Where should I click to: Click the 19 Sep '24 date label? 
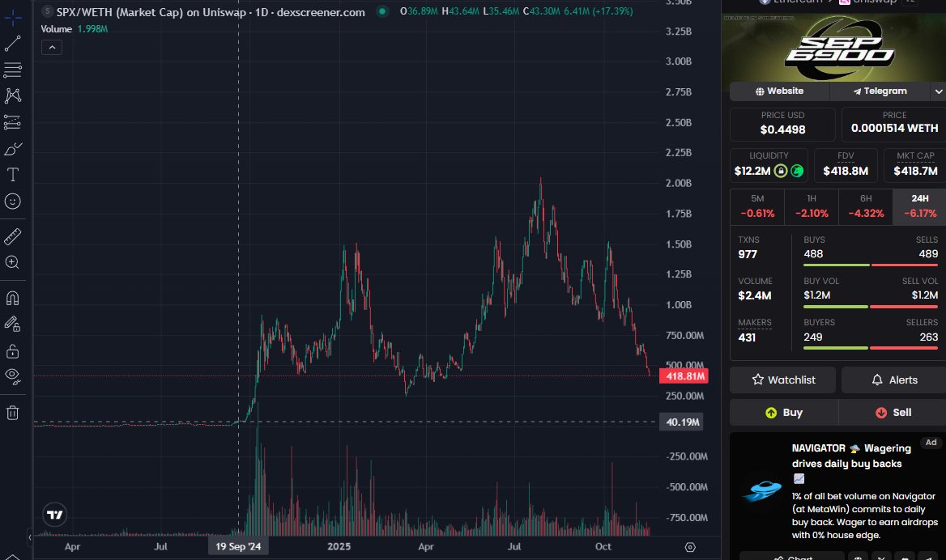pyautogui.click(x=238, y=547)
